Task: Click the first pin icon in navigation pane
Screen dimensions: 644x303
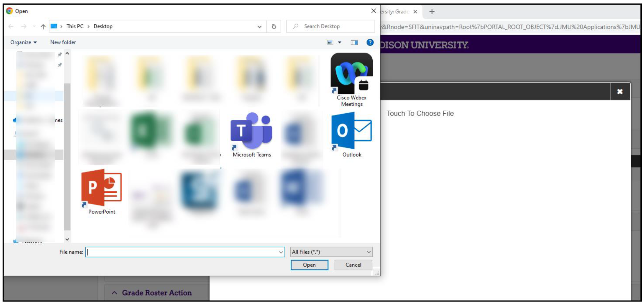Action: 60,54
